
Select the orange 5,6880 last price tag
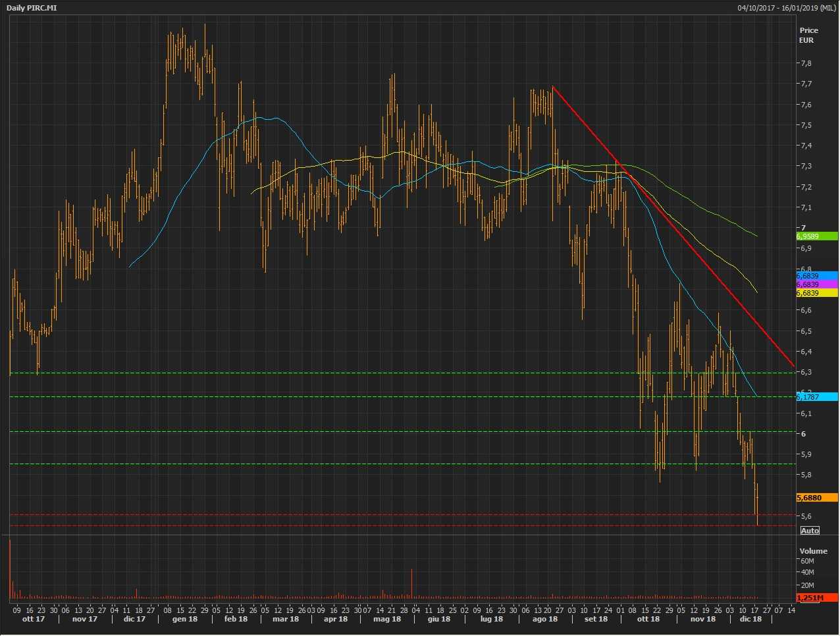pos(816,498)
